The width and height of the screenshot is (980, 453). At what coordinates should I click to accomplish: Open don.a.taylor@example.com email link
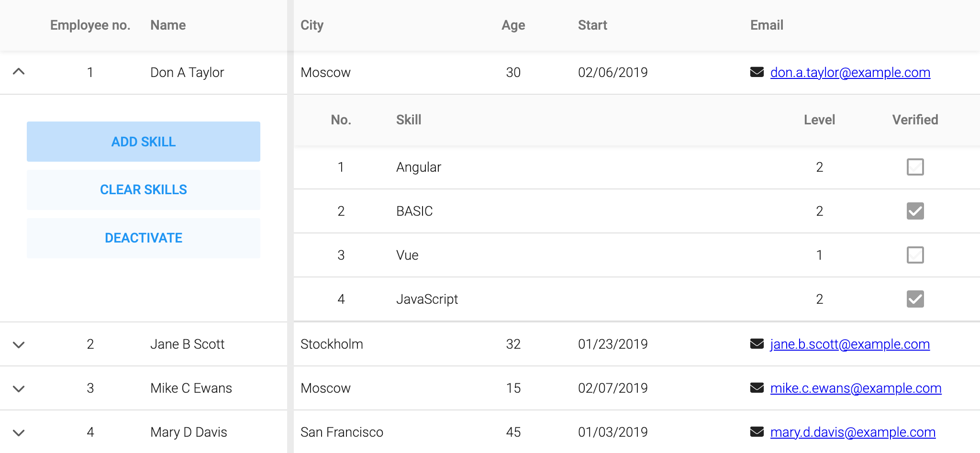[x=850, y=72]
